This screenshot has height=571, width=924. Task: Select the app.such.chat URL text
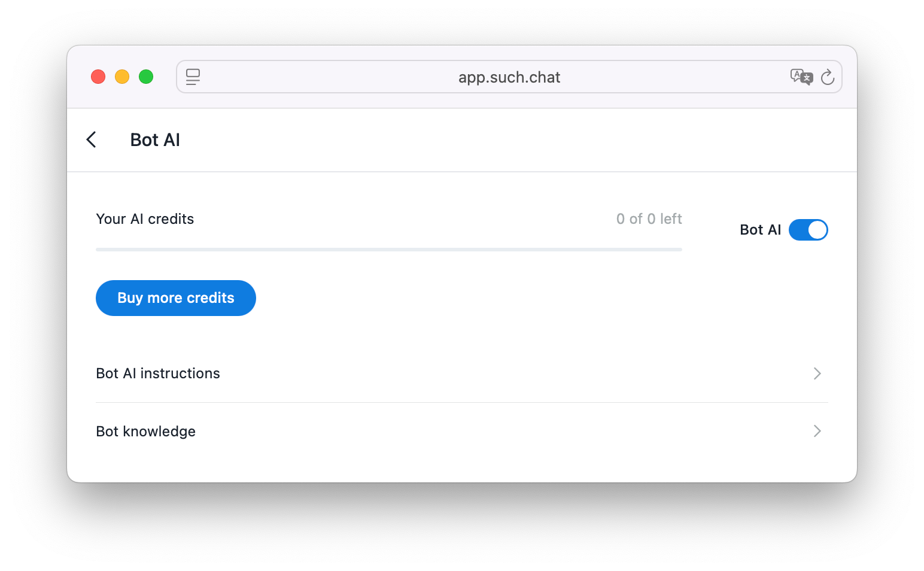coord(509,77)
